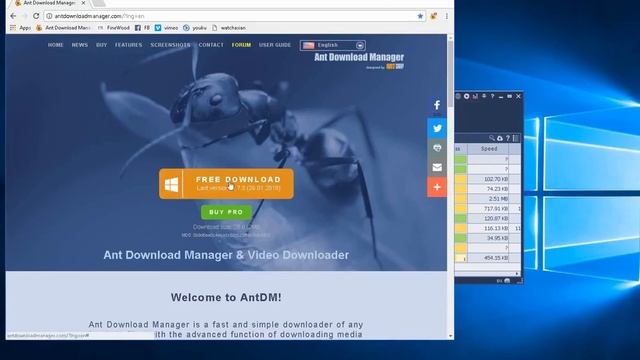Open the FB Facebook bookmark
This screenshot has width=640, height=360.
[x=142, y=28]
